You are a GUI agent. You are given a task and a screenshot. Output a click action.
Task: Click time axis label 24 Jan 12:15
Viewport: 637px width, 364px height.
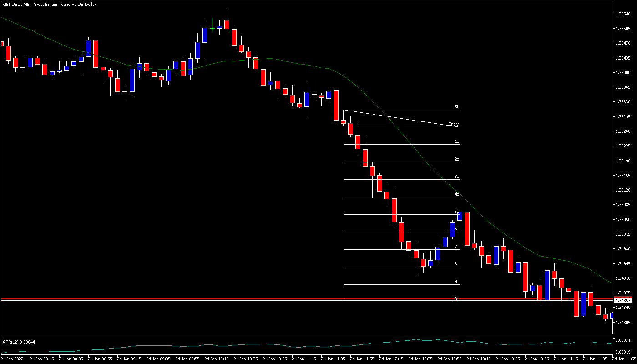point(391,359)
